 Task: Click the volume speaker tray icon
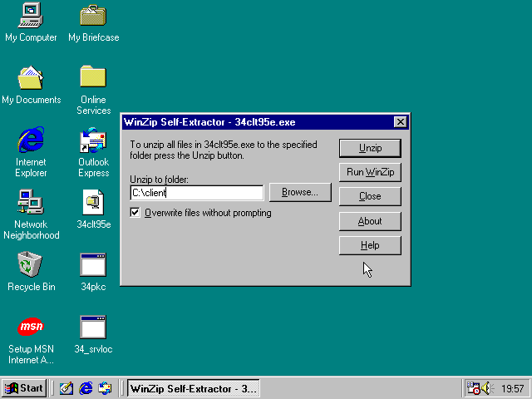(x=487, y=388)
